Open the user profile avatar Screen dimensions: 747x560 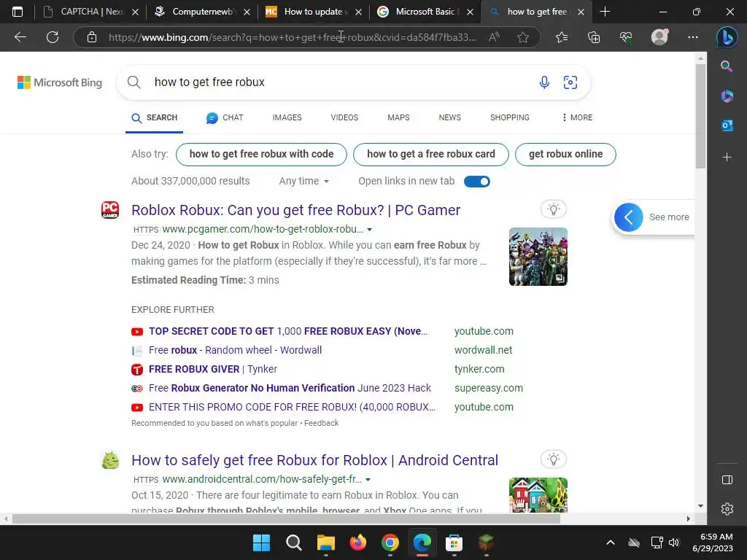pyautogui.click(x=659, y=37)
